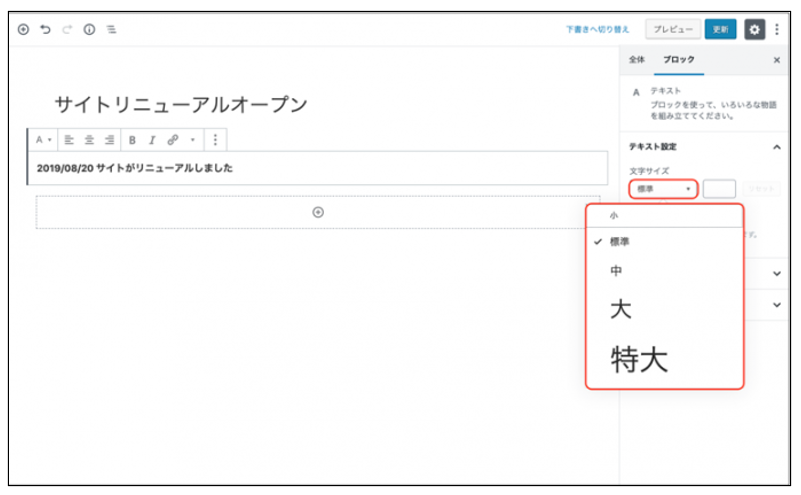Click the 下書きへ切り替え link
This screenshot has width=801, height=495.
(599, 30)
